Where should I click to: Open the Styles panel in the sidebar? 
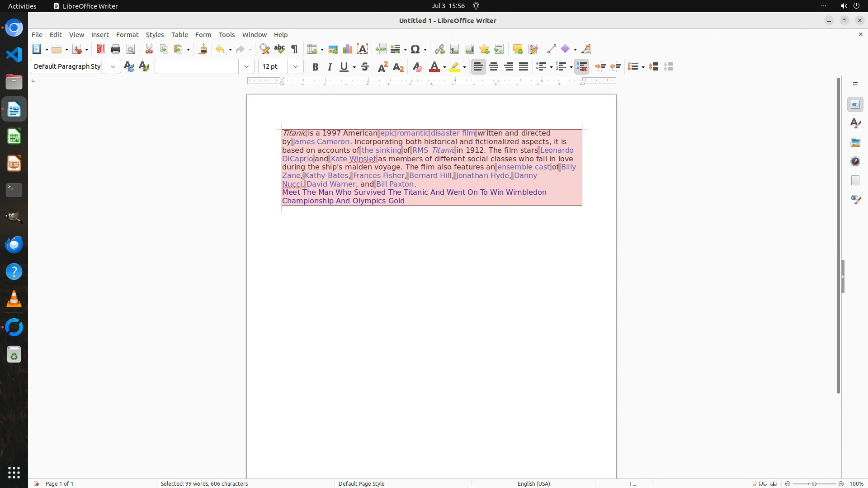tap(855, 123)
